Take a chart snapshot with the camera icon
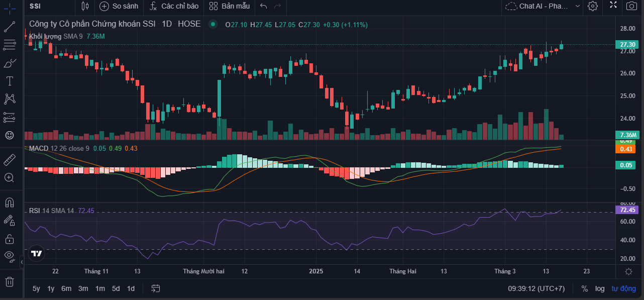644x300 pixels. [631, 6]
